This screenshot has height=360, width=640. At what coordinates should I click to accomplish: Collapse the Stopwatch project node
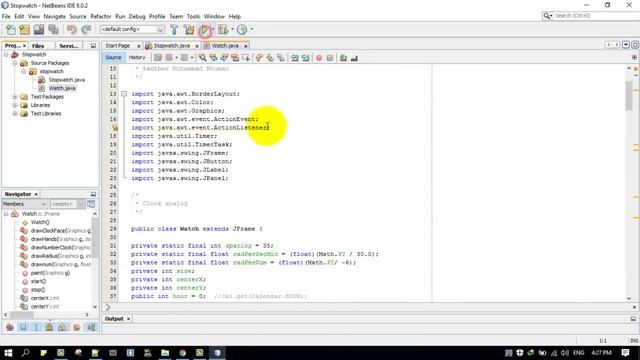pyautogui.click(x=6, y=54)
